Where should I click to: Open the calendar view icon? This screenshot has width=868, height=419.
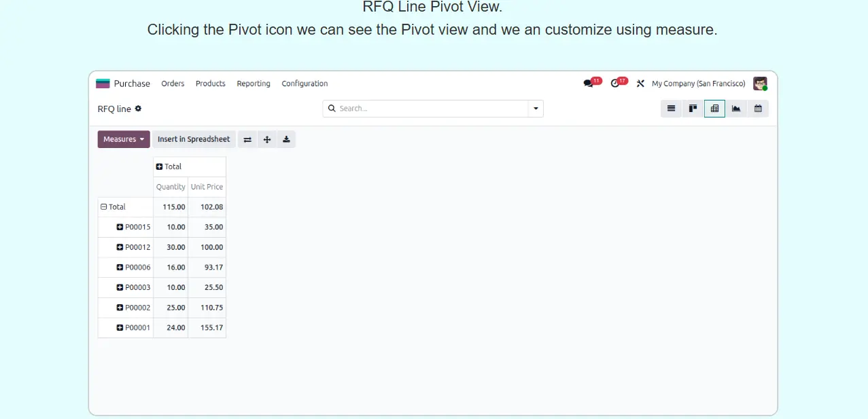pyautogui.click(x=758, y=109)
